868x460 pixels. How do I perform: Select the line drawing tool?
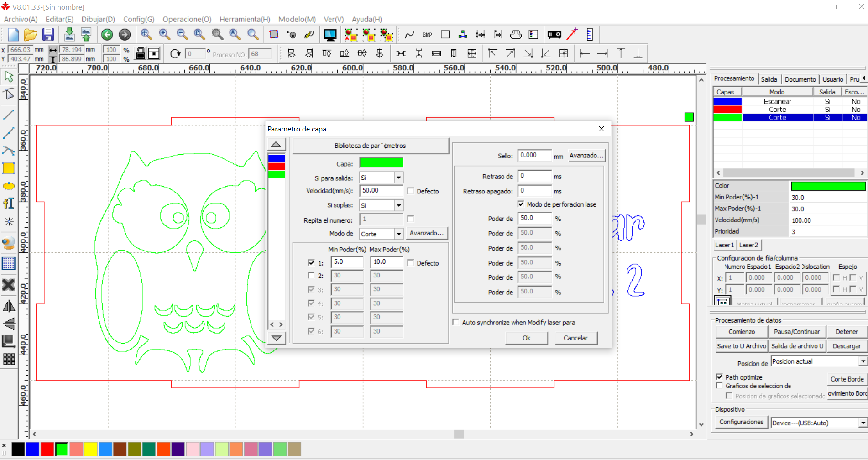[9, 115]
